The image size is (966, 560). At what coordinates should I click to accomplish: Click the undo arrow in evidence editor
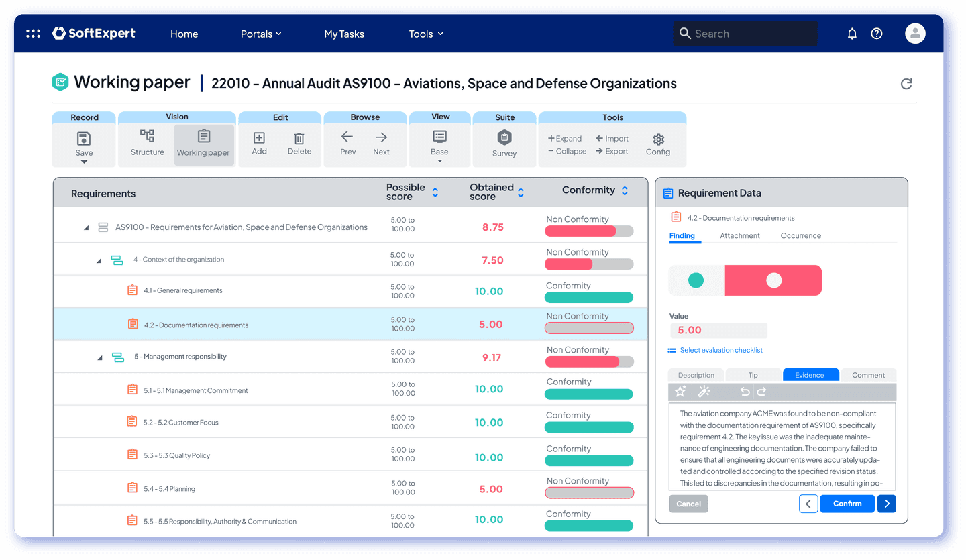[745, 392]
